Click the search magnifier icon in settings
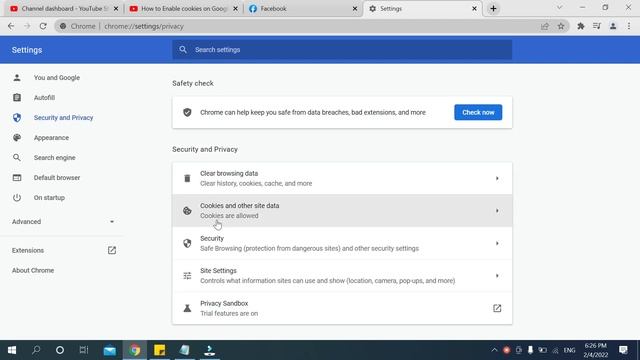 [183, 50]
